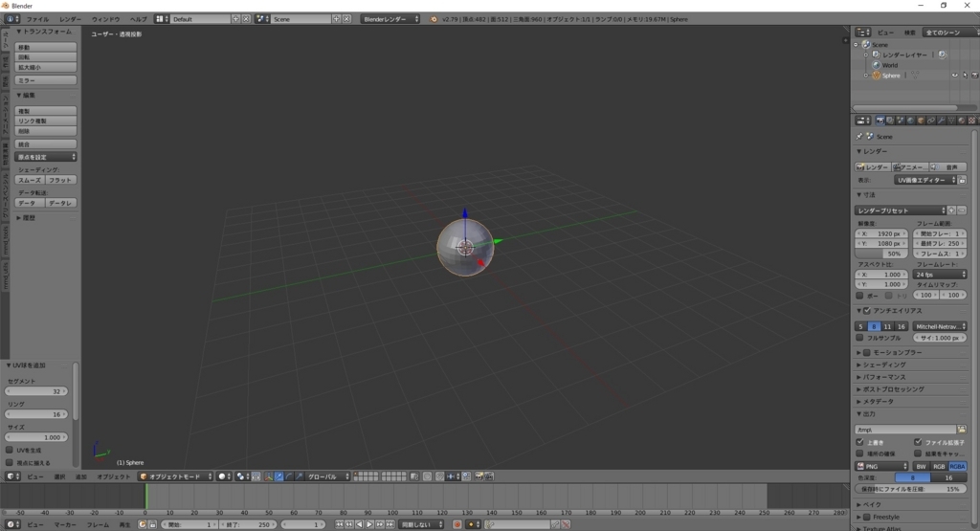Open the ウィンドウ menu
Image resolution: width=980 pixels, height=531 pixels.
(105, 19)
